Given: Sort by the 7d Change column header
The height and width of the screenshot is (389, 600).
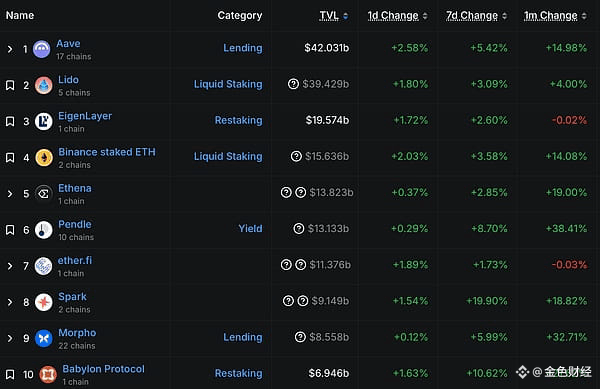Looking at the screenshot, I should pyautogui.click(x=476, y=16).
